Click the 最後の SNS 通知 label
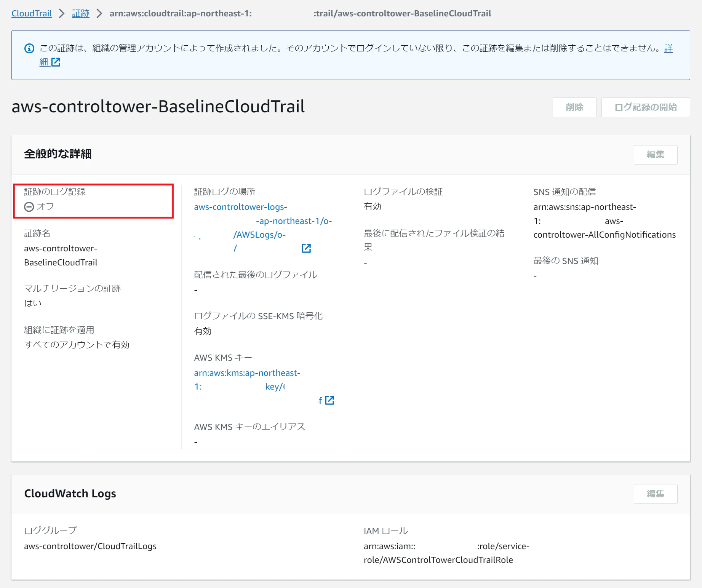 point(566,261)
